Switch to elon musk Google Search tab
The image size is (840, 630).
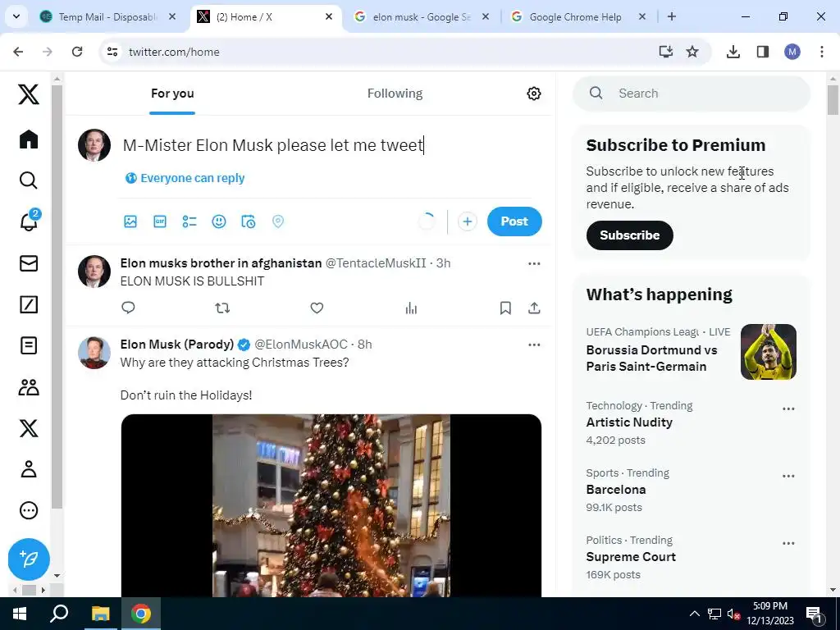[x=422, y=17]
